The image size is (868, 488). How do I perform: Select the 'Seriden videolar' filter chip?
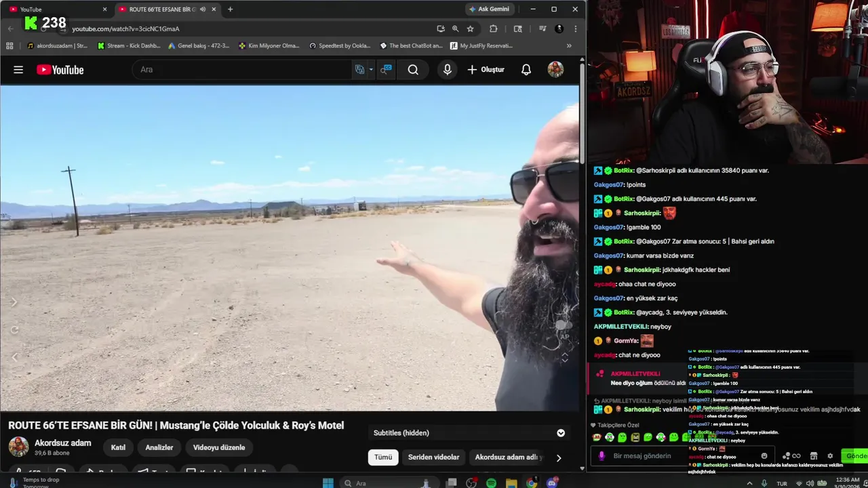pos(433,457)
